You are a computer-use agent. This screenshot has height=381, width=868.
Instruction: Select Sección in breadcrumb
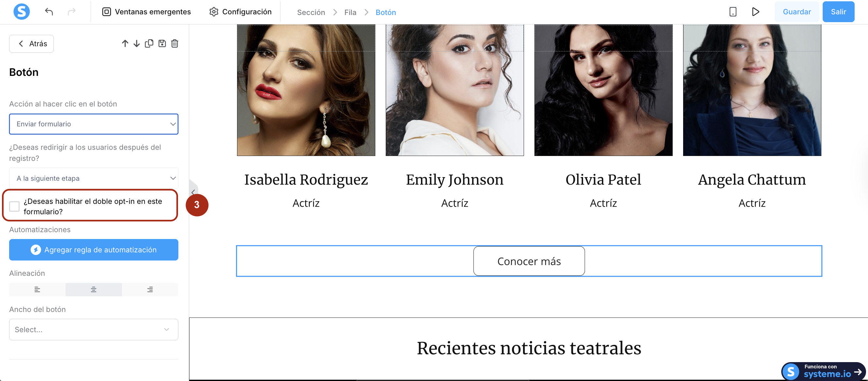pos(311,12)
